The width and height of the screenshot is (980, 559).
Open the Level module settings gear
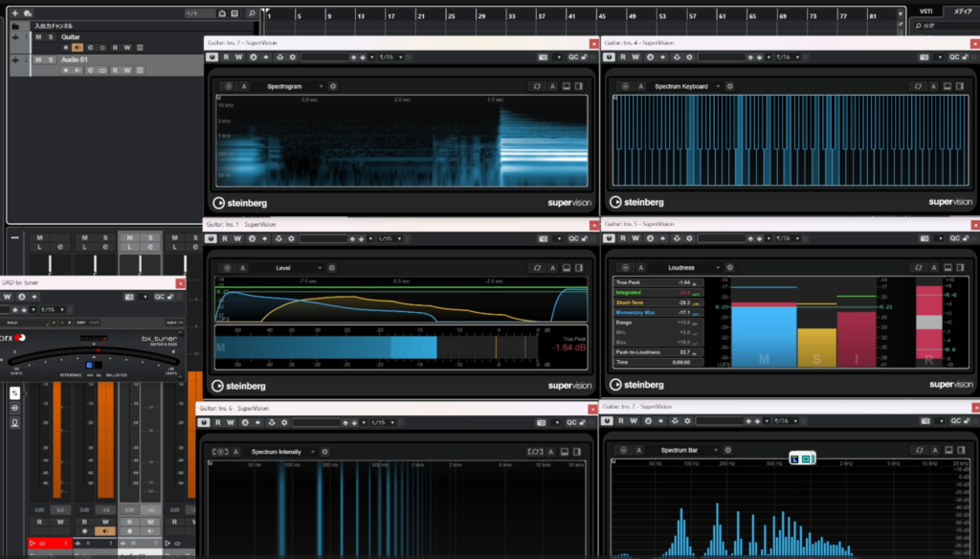(332, 268)
